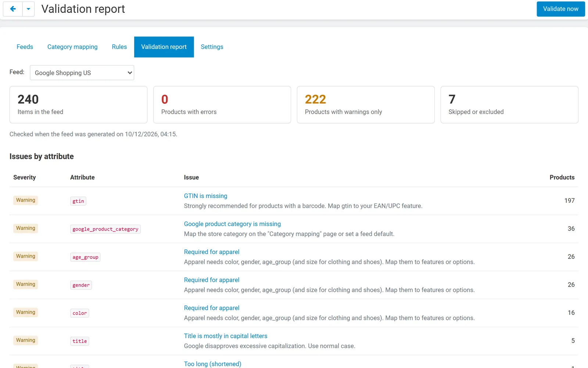
Task: Open Required for apparel link in age_group row
Action: click(212, 252)
